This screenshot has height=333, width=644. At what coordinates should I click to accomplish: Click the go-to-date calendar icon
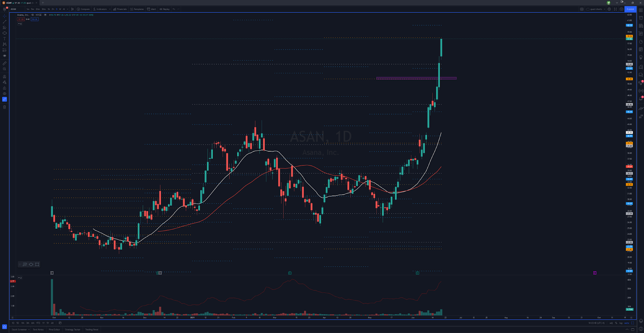click(x=60, y=323)
